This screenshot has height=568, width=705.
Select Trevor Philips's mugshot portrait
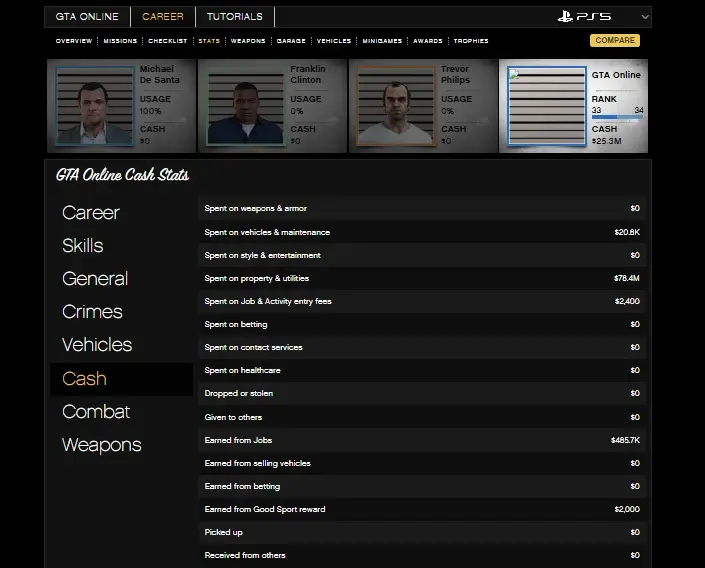pyautogui.click(x=396, y=106)
